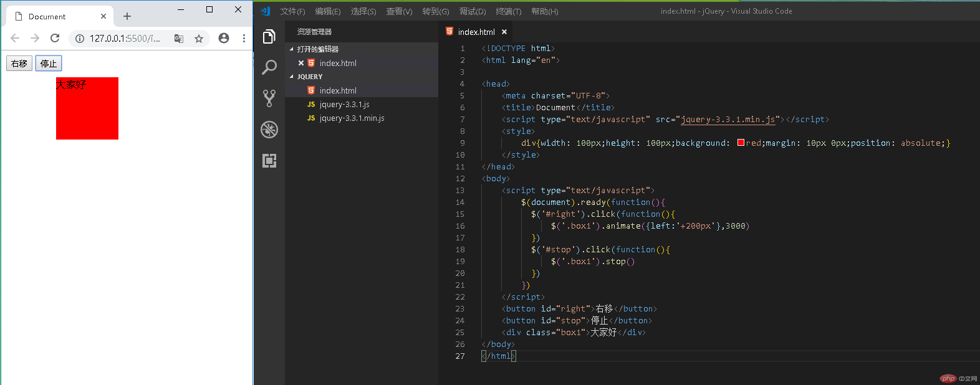Click the meta charset UTF-8 line
The width and height of the screenshot is (980, 385).
point(555,95)
